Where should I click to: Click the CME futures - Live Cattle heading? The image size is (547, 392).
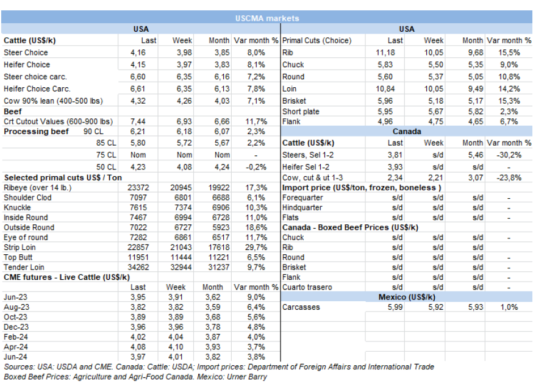tap(66, 277)
